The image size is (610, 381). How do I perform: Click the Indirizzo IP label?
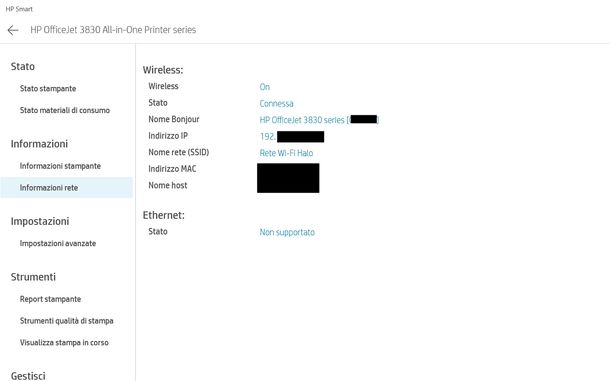[x=168, y=136]
